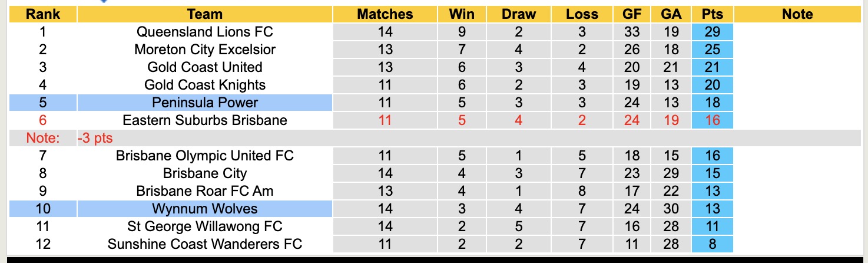
Task: Click the Matches column header
Action: [385, 14]
